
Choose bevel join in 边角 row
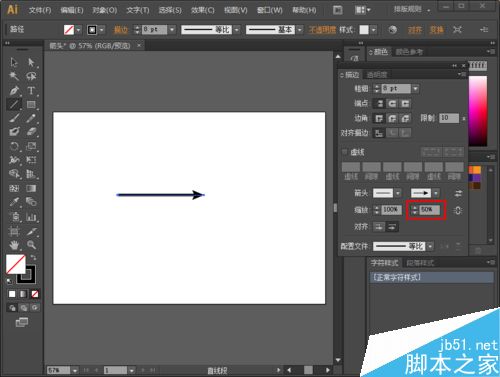coord(405,118)
